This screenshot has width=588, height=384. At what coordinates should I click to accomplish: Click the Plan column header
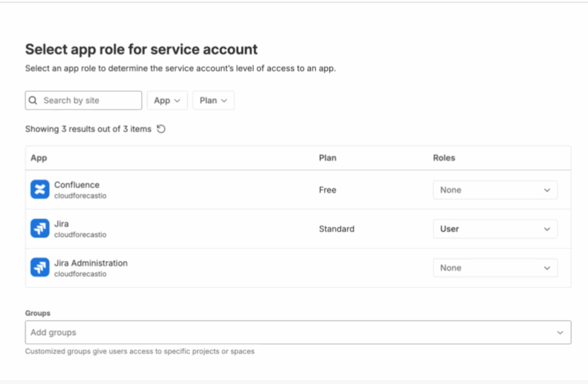327,158
